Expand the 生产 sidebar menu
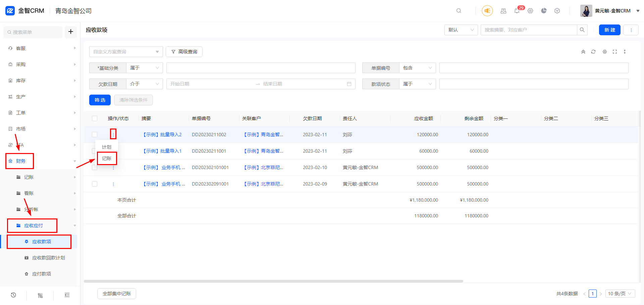 click(x=40, y=97)
